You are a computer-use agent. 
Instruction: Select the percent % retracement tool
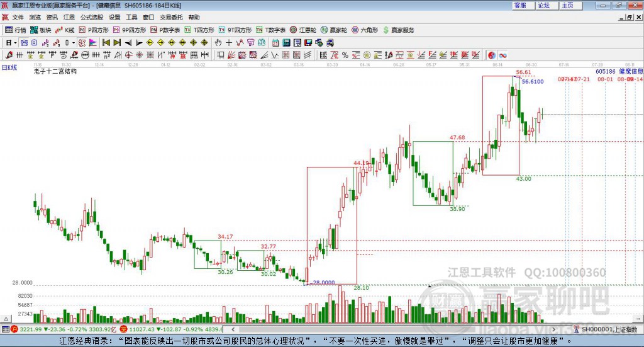click(345, 55)
